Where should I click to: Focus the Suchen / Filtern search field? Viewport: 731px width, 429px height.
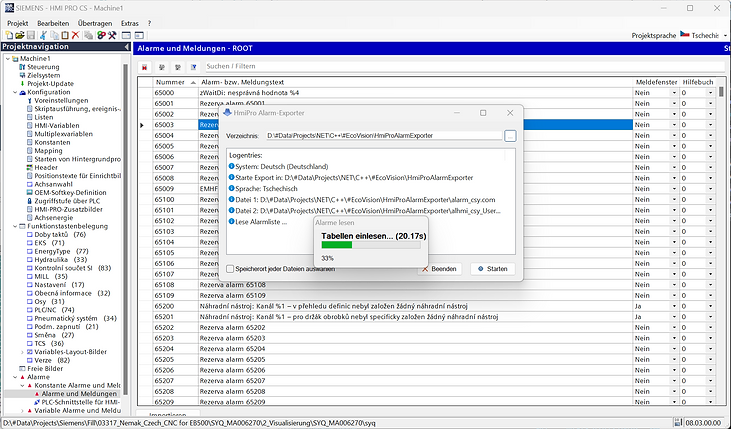463,67
